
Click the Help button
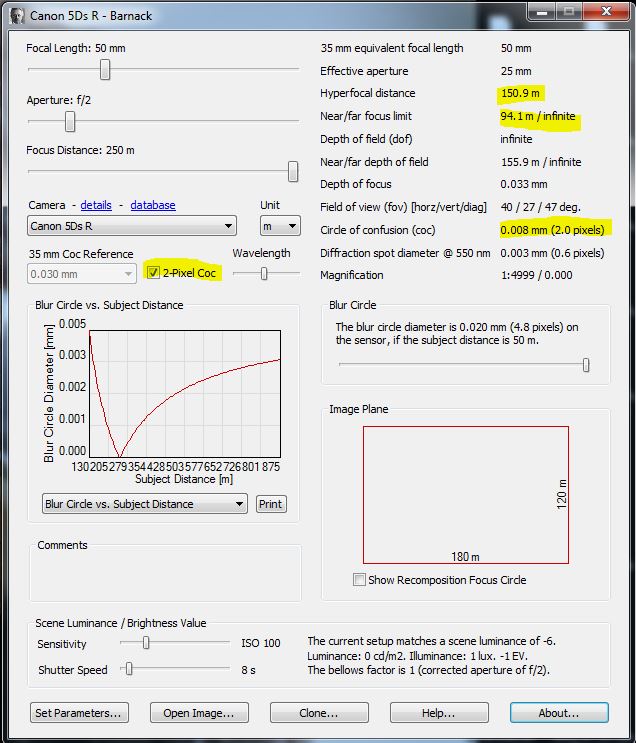[x=439, y=713]
